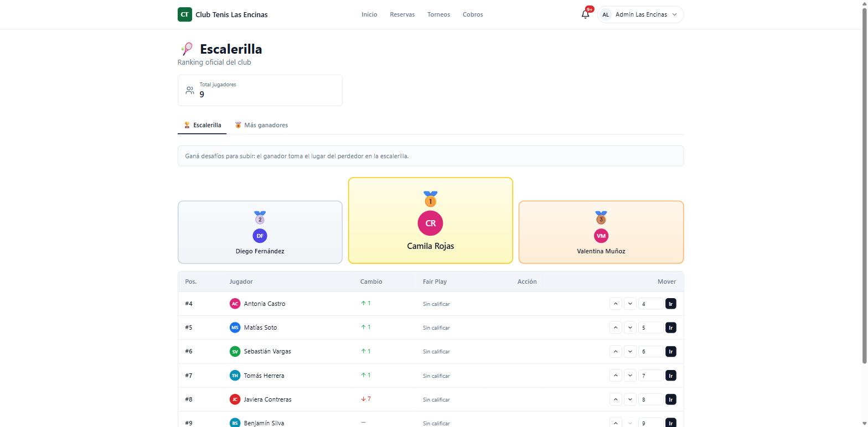Switch to the Más ganadores tab
Screen dimensions: 868x427
pyautogui.click(x=261, y=125)
